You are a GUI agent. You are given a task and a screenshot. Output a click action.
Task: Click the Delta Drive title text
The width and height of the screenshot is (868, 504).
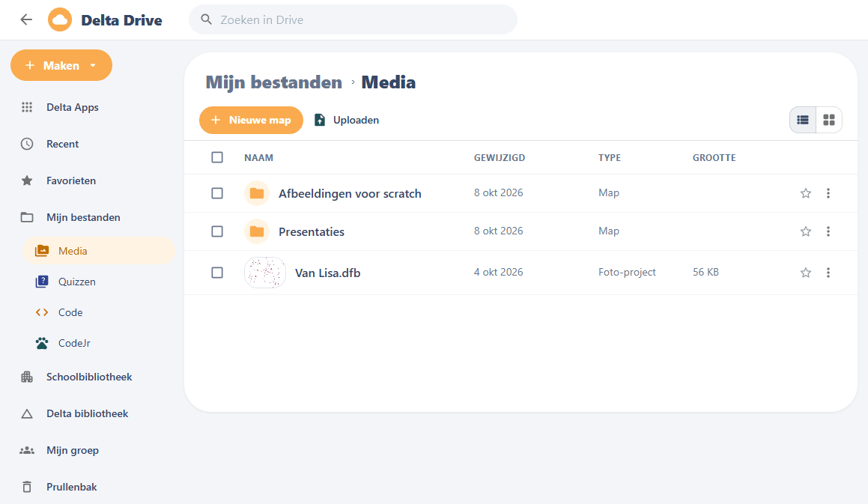point(122,20)
